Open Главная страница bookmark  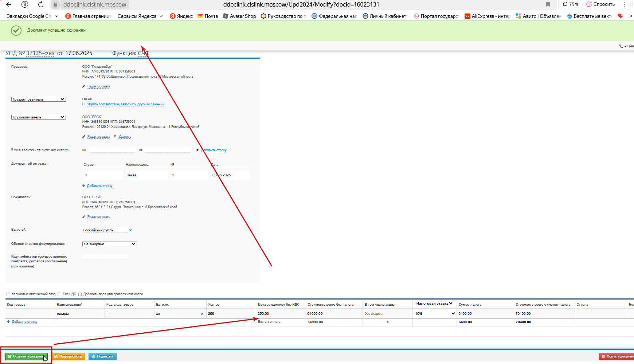88,16
